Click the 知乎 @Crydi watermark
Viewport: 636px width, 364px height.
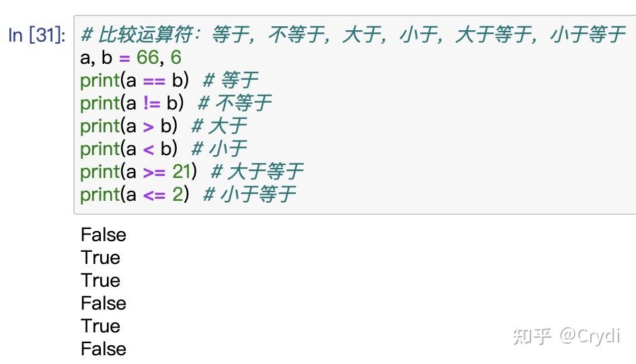coord(567,336)
